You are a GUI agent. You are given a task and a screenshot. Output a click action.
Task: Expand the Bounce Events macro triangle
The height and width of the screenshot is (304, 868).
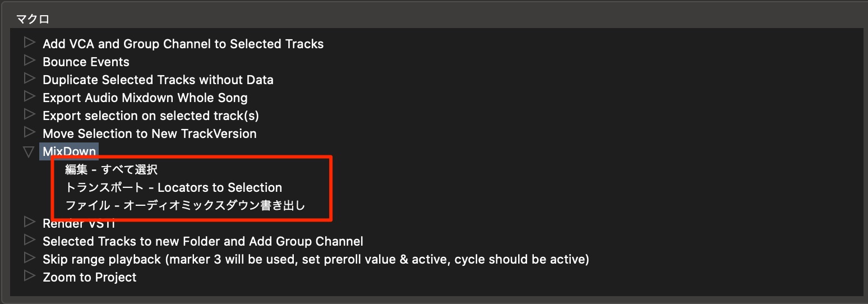click(x=29, y=61)
